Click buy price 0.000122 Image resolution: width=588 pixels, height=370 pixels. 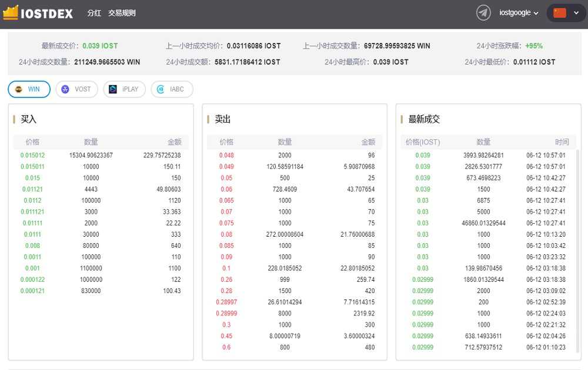[32, 280]
